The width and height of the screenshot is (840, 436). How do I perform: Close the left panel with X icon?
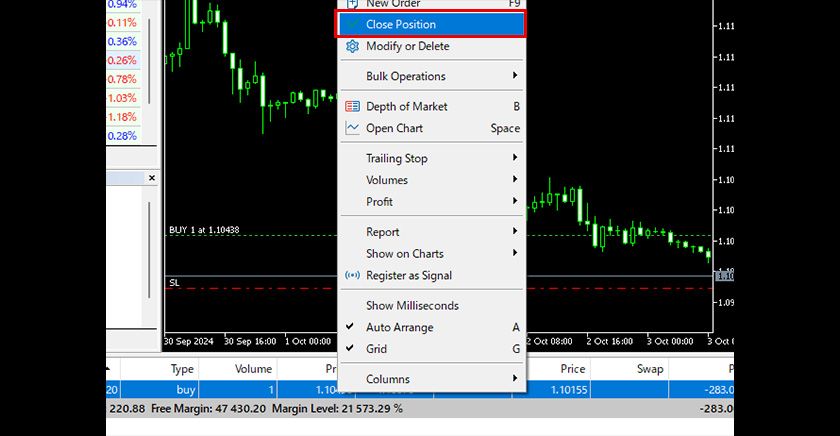point(152,178)
